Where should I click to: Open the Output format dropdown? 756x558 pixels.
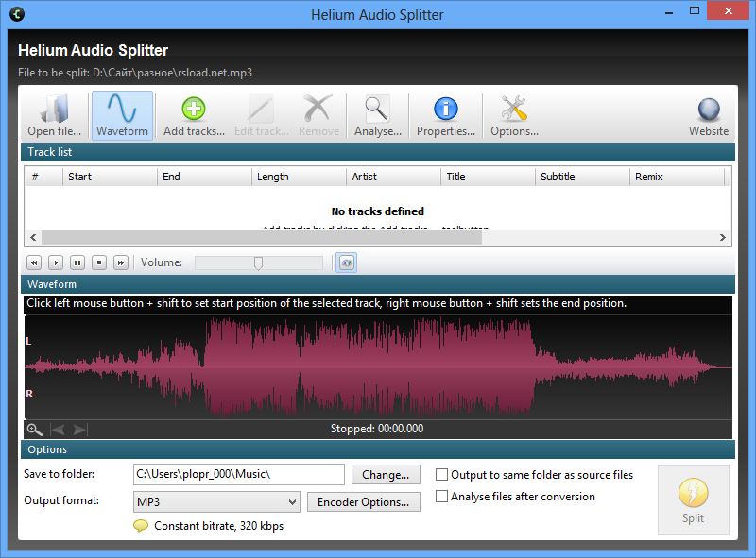pos(294,501)
